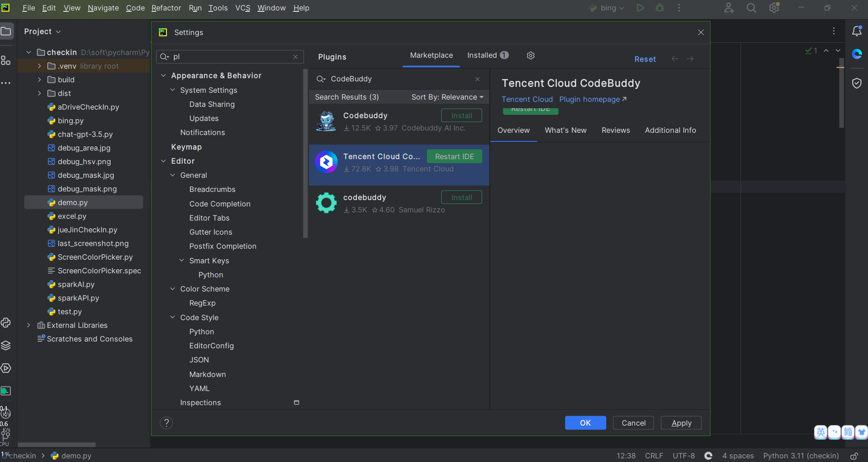Install the Codebuddy AI Inc. plugin

[462, 115]
